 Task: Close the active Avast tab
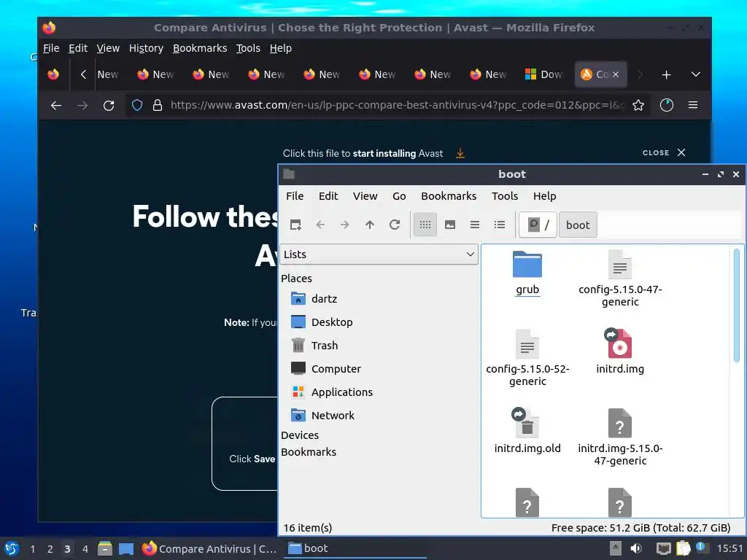coord(616,74)
